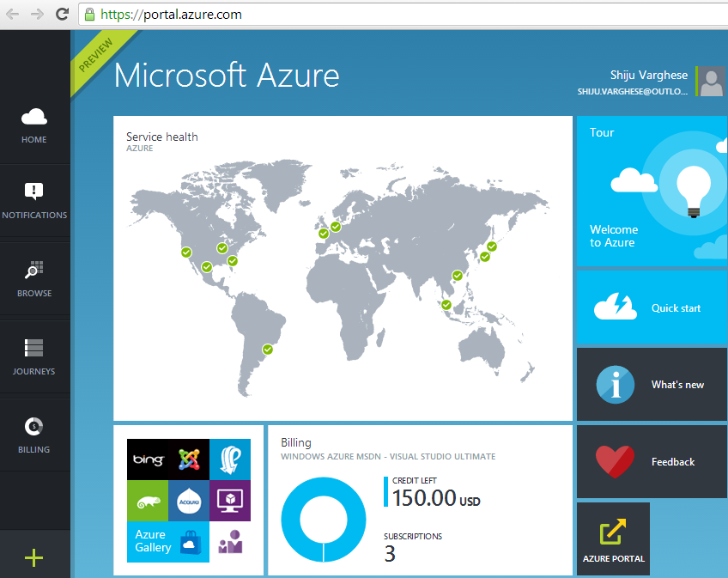This screenshot has height=578, width=728.
Task: Click the purple people icon gallery tile
Action: [230, 542]
